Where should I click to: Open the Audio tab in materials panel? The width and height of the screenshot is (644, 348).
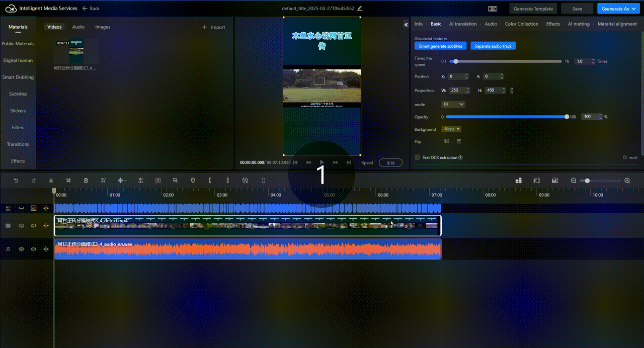(x=78, y=27)
